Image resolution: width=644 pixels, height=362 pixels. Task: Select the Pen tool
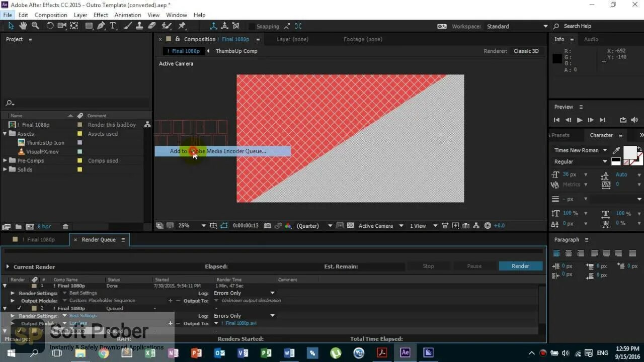coord(101,26)
